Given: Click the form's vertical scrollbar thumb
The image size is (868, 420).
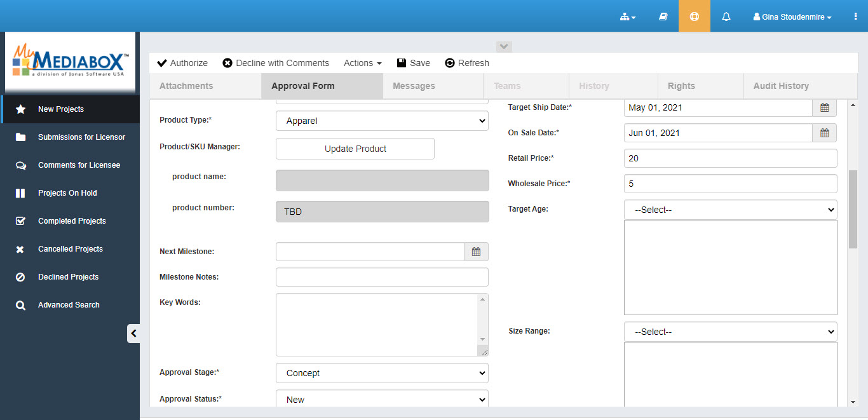Looking at the screenshot, I should coord(853,209).
